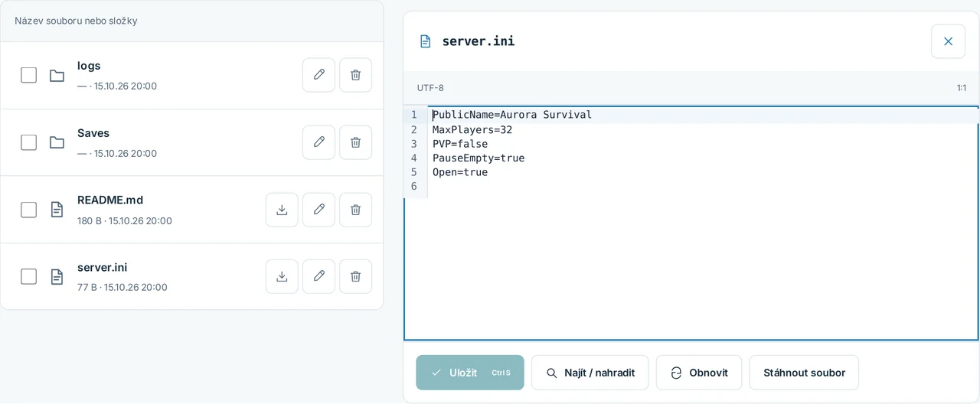Edit README.md using the pencil icon
Viewport: 980px width, 404px height.
(x=318, y=210)
